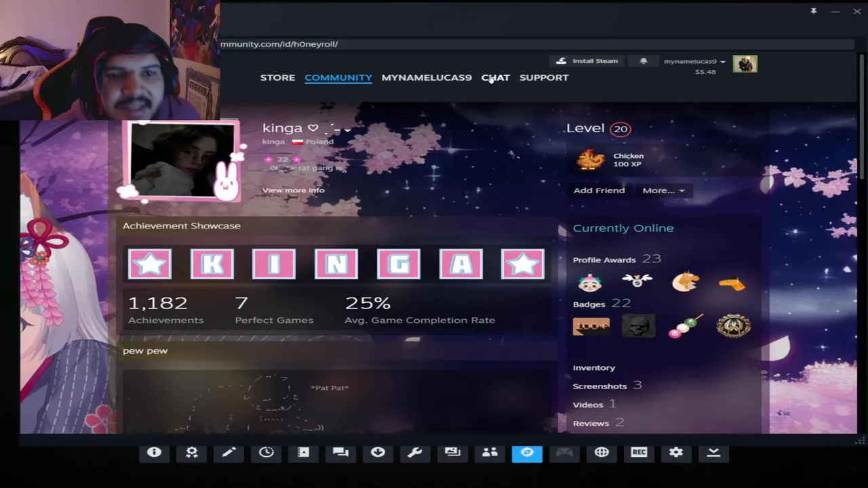868x488 pixels.
Task: Click the level 20 badge circle
Action: 620,129
